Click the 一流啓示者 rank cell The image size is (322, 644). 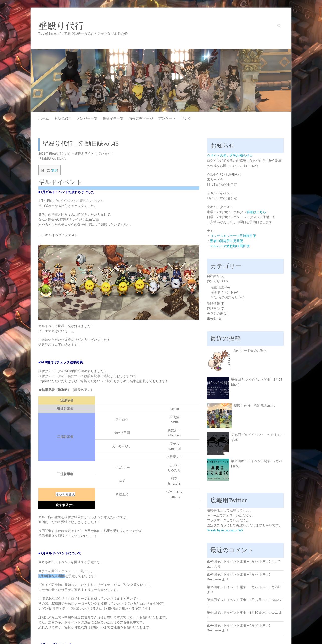click(66, 400)
